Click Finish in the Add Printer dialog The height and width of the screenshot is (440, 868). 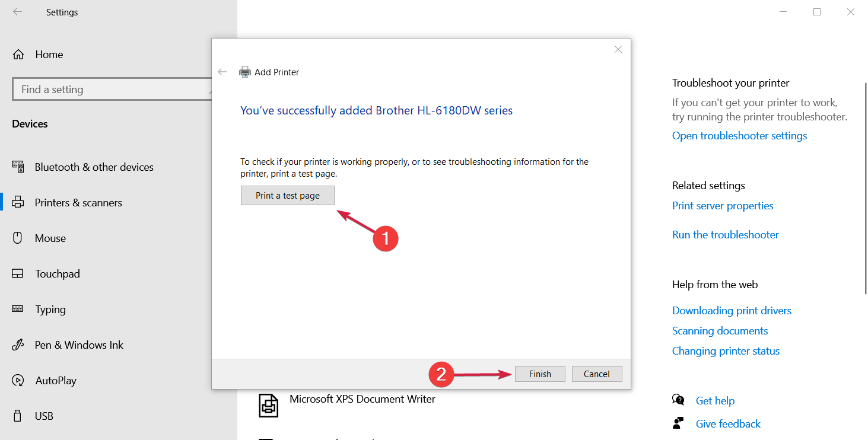[x=540, y=374]
